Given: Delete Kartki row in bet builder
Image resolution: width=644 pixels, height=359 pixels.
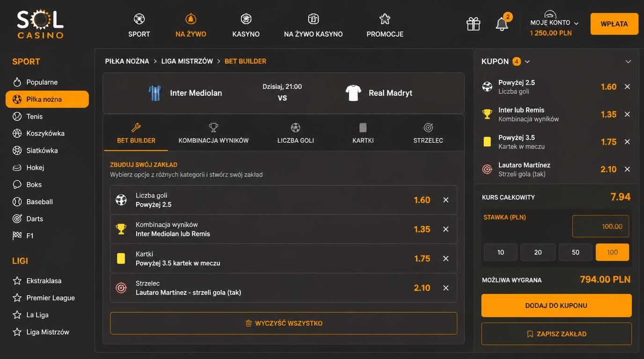Looking at the screenshot, I should click(x=446, y=258).
